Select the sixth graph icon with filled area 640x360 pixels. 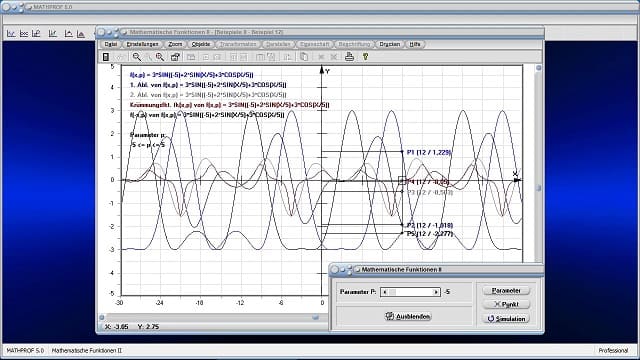click(81, 34)
